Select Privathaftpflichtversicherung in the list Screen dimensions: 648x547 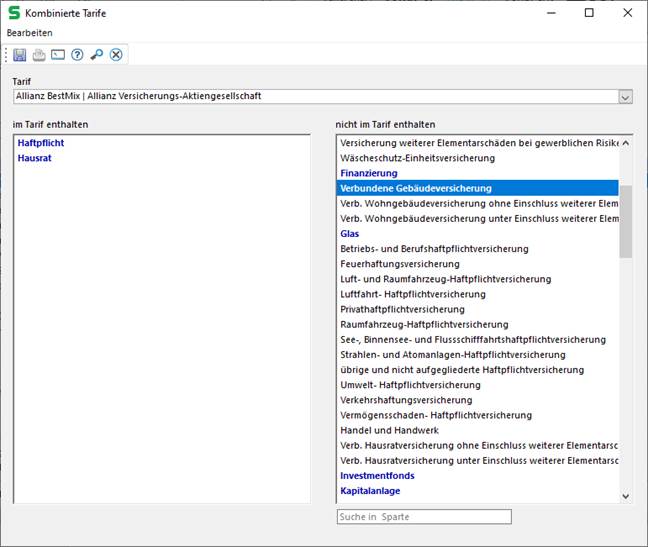(402, 309)
